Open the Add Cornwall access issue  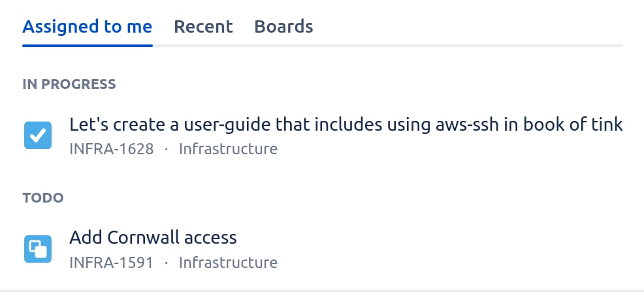[x=153, y=237]
